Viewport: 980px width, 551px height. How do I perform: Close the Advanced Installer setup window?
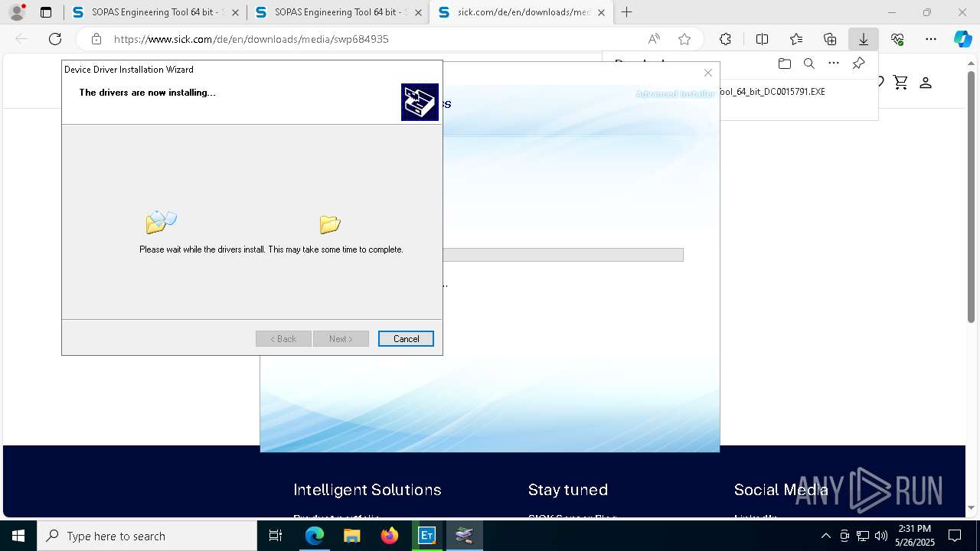708,73
